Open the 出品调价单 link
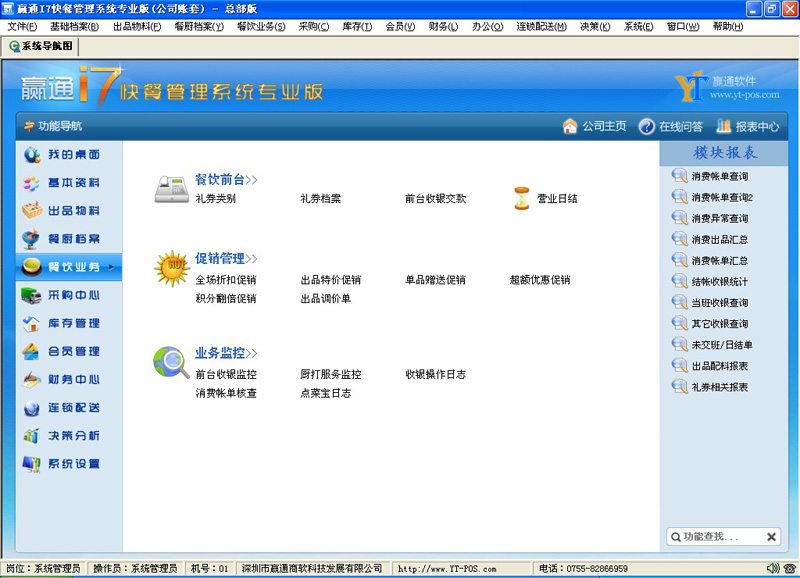800x578 pixels. coord(326,298)
